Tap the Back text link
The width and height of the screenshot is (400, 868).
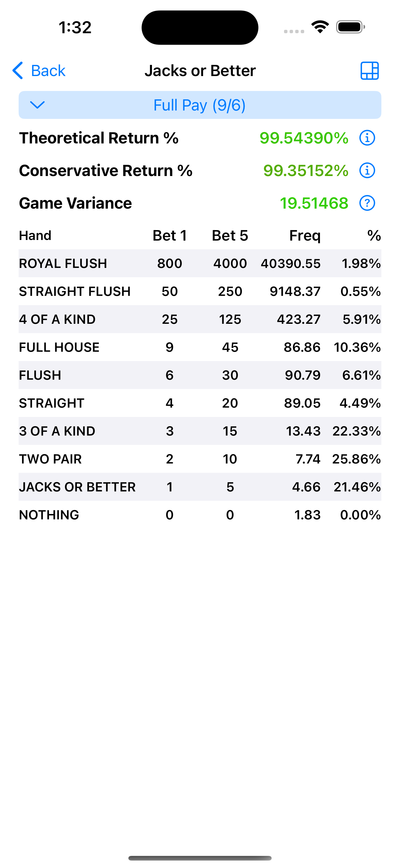[48, 71]
